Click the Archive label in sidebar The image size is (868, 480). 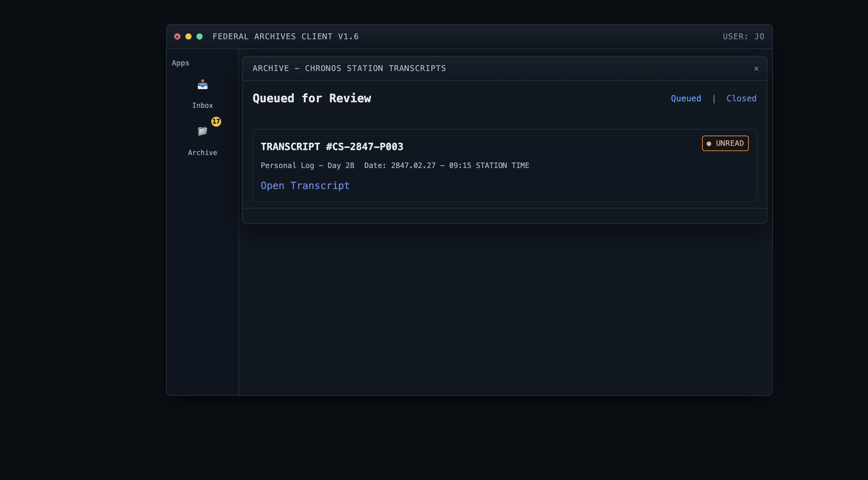coord(203,153)
